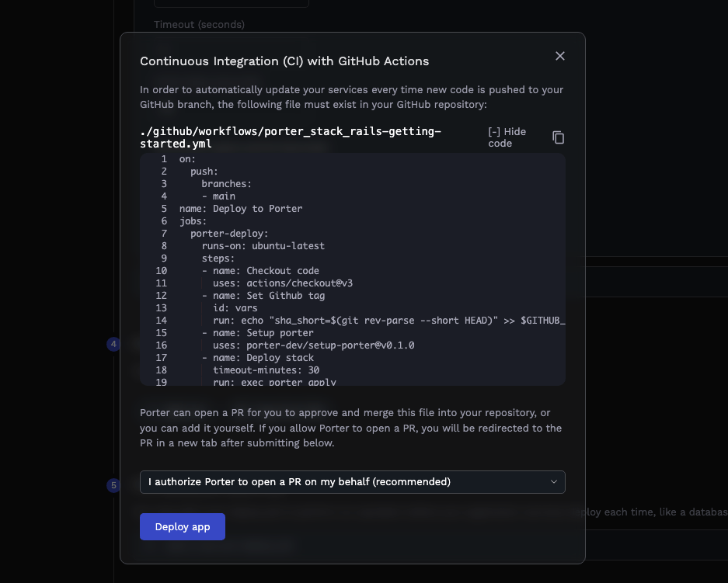The width and height of the screenshot is (728, 583).
Task: Click line 'runs-on: ubuntu-latest'
Action: 263,246
